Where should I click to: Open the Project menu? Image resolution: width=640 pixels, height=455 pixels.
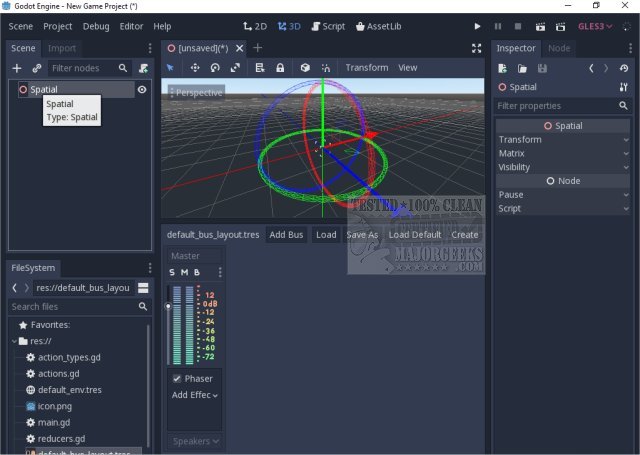58,26
